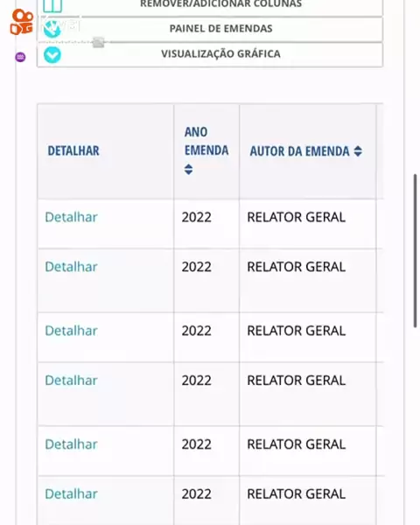
Task: Open Detalhar link in the fifth row
Action: (72, 444)
